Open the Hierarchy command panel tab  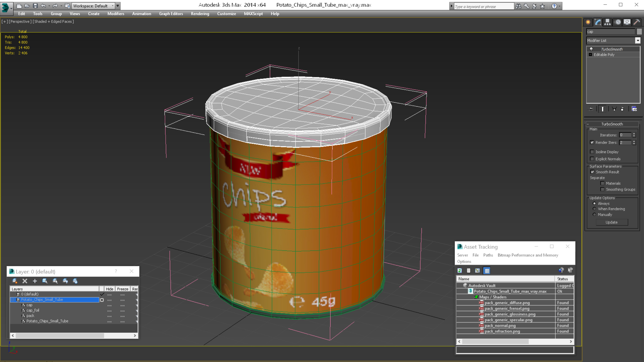[x=608, y=22]
